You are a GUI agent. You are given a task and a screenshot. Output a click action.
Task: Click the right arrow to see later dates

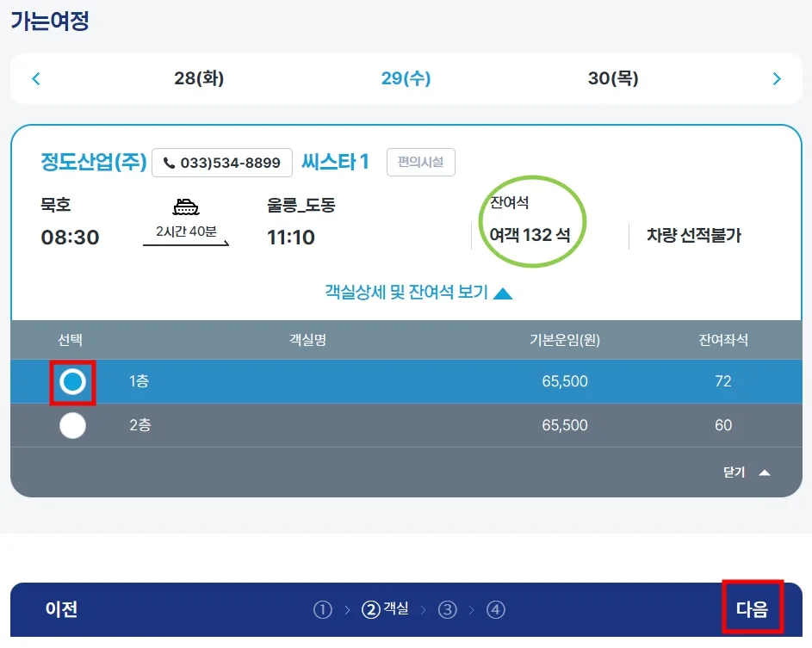777,78
